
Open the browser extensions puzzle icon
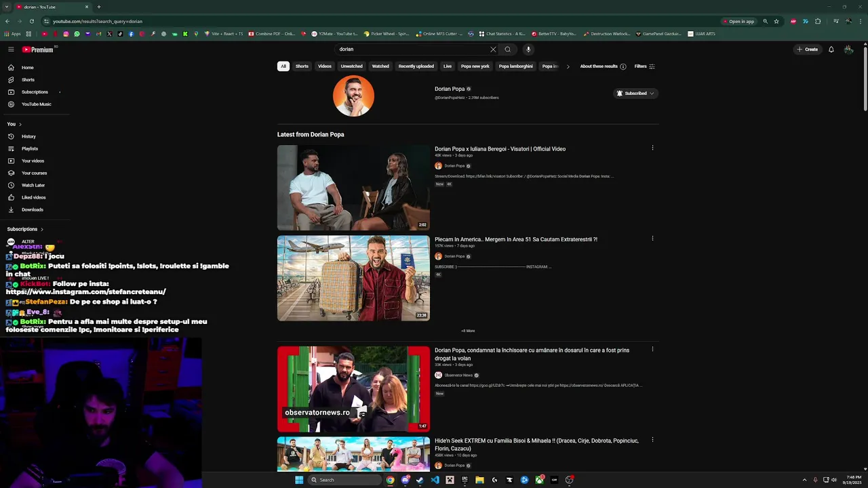pyautogui.click(x=817, y=21)
